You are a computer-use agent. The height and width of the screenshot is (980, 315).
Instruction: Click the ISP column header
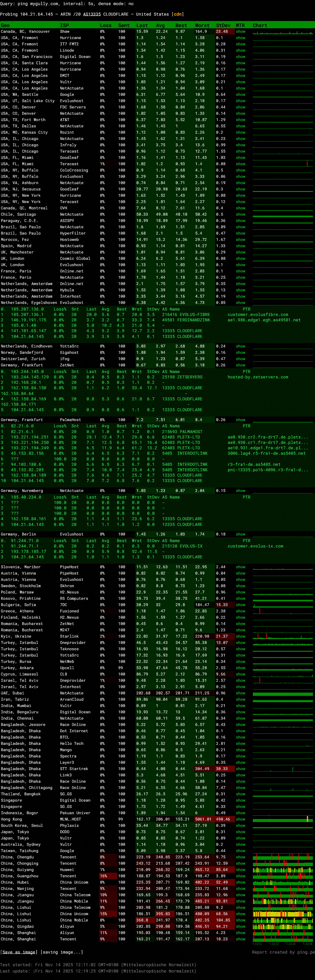[64, 26]
